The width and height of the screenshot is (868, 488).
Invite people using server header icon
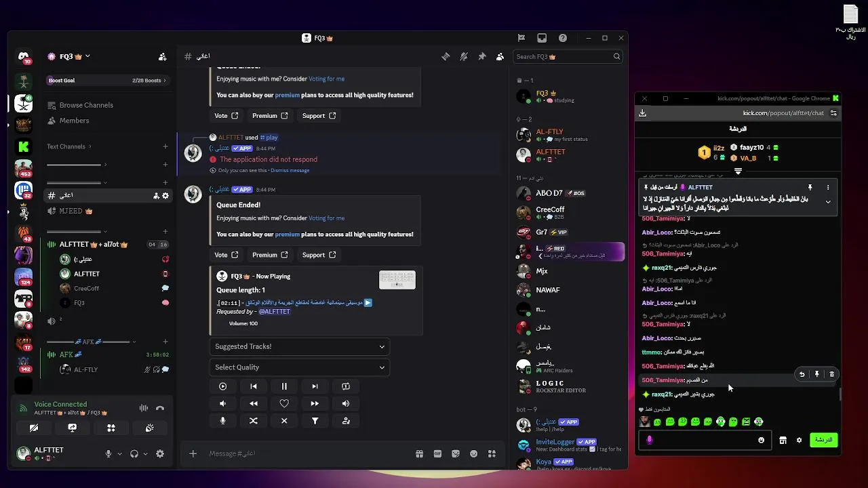coord(162,57)
